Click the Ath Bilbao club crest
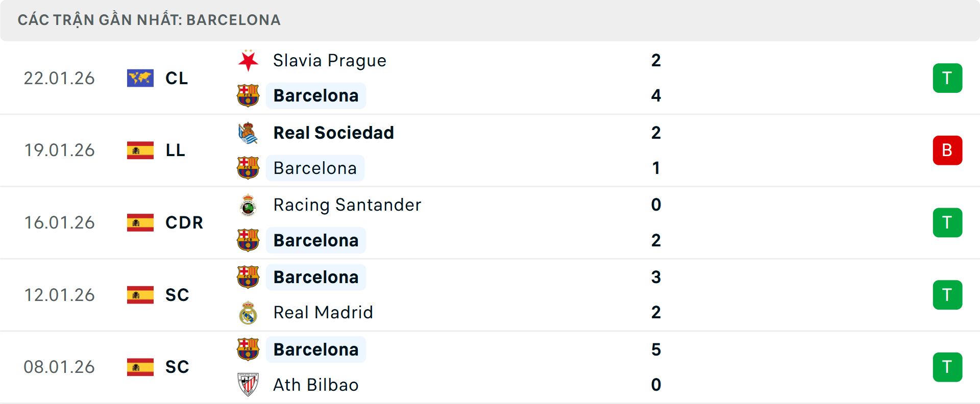980x404 pixels. tap(249, 385)
